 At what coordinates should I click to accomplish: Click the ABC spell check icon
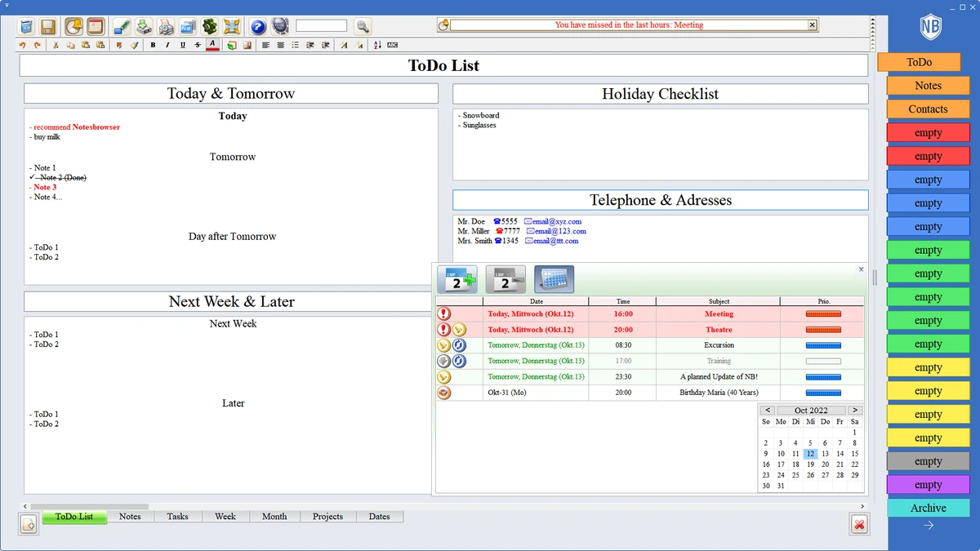tap(392, 45)
